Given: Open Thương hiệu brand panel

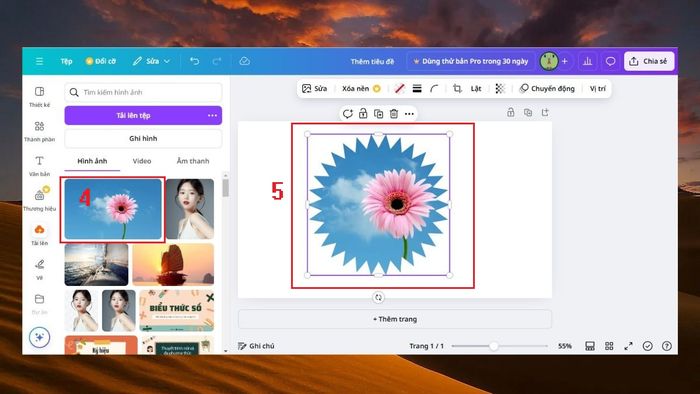Looking at the screenshot, I should (x=39, y=200).
